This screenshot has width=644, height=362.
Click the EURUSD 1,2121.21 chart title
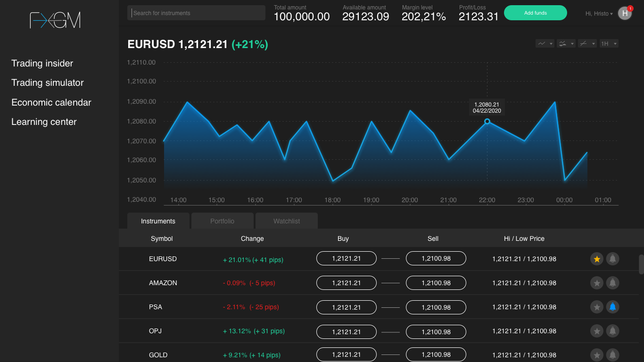coord(178,44)
